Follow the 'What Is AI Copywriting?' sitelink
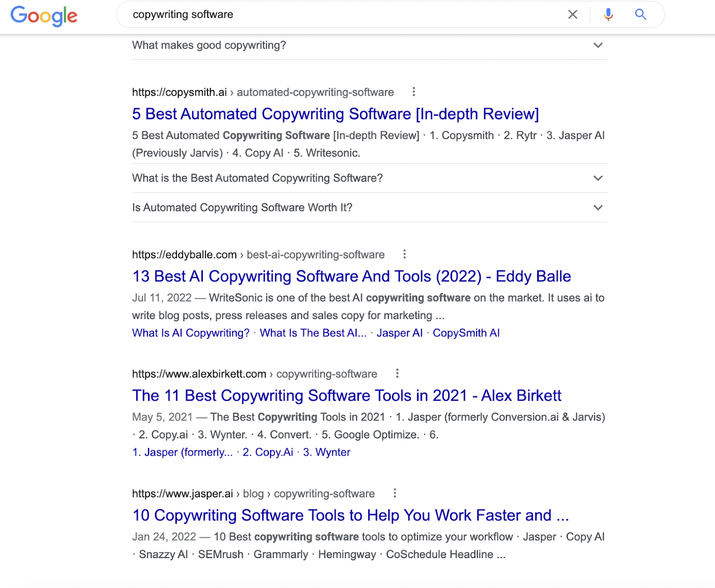 191,333
